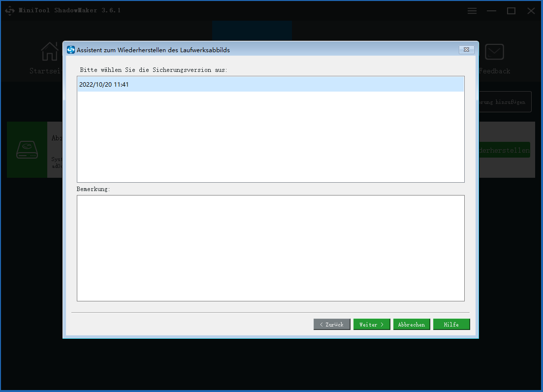The image size is (543, 392).
Task: Click the green disk backup icon
Action: (27, 150)
